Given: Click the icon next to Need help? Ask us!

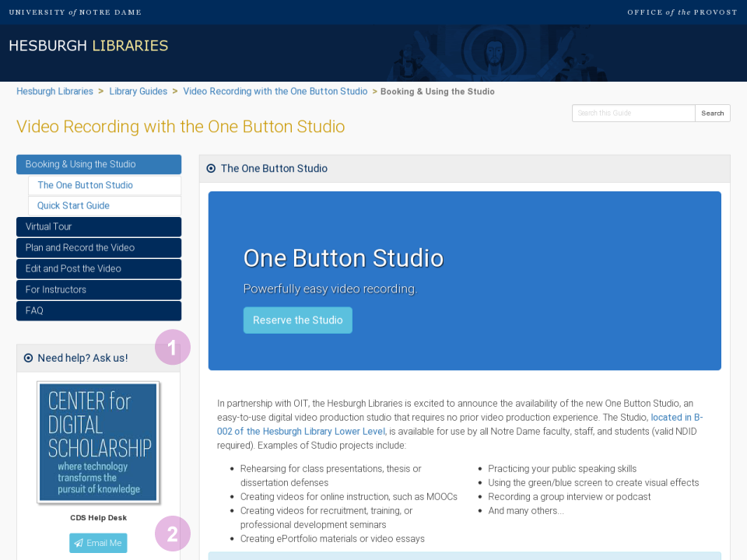Looking at the screenshot, I should coord(28,358).
